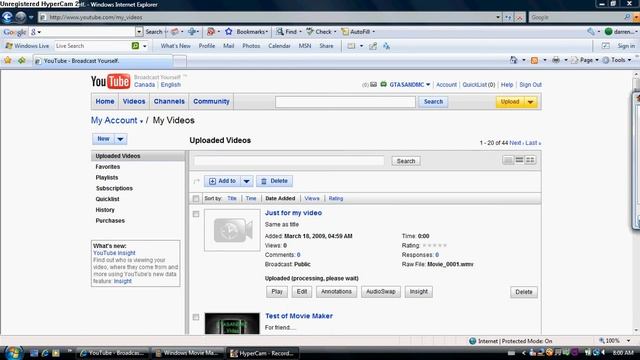Click the Play button for Just for my video
The height and width of the screenshot is (360, 640).
tap(277, 292)
